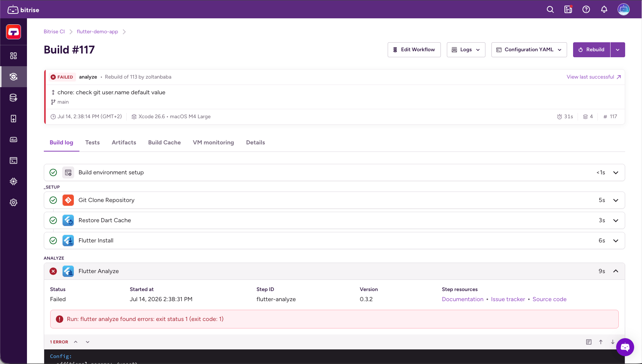Open the Bitrise CI breadcrumb
This screenshot has height=364, width=642.
54,32
